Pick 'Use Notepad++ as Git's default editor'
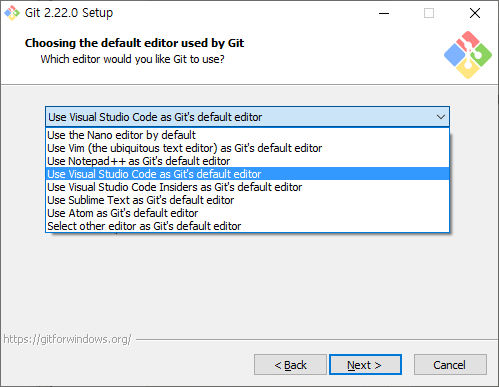This screenshot has width=499, height=387. pyautogui.click(x=247, y=161)
